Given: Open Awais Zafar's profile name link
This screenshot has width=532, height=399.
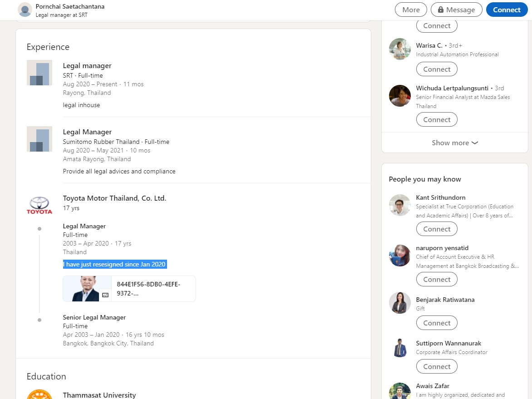Looking at the screenshot, I should 433,386.
